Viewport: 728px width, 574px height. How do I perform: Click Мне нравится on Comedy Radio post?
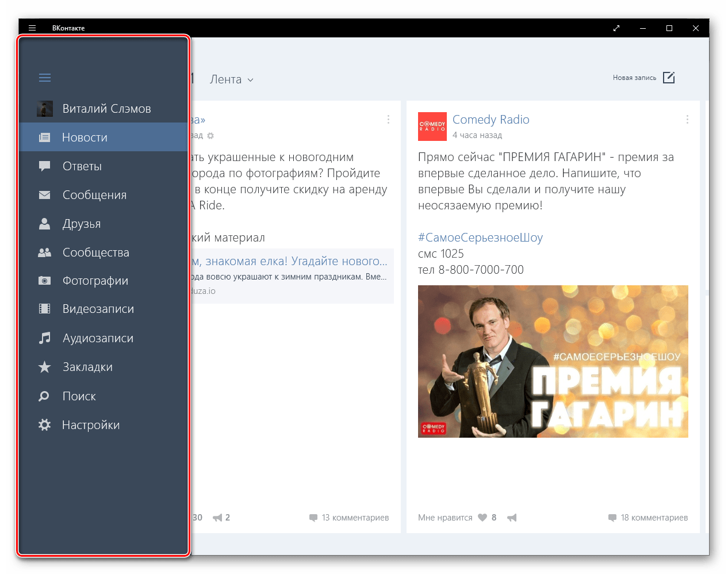tap(445, 518)
